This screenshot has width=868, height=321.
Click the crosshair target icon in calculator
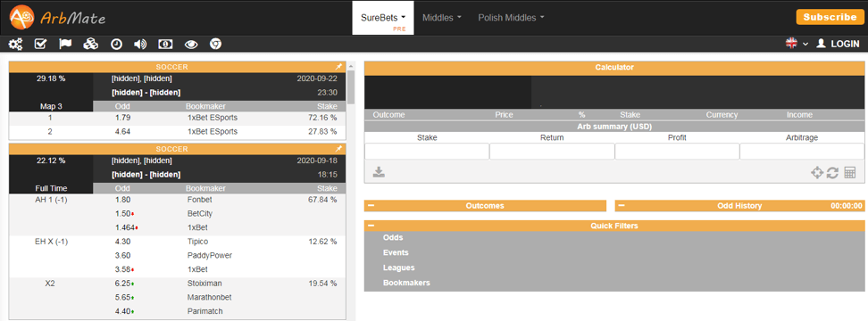pos(816,173)
